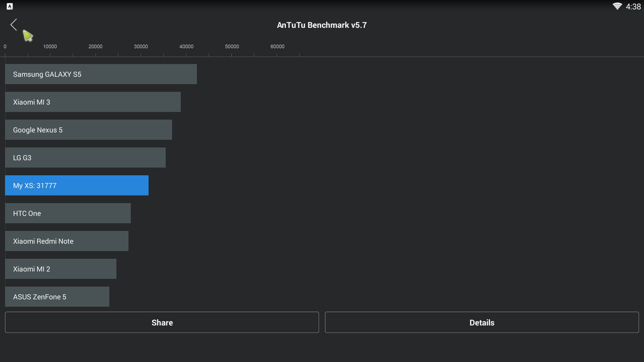The height and width of the screenshot is (362, 644).
Task: Select the Xiaomi MI 2 bar
Action: (60, 269)
